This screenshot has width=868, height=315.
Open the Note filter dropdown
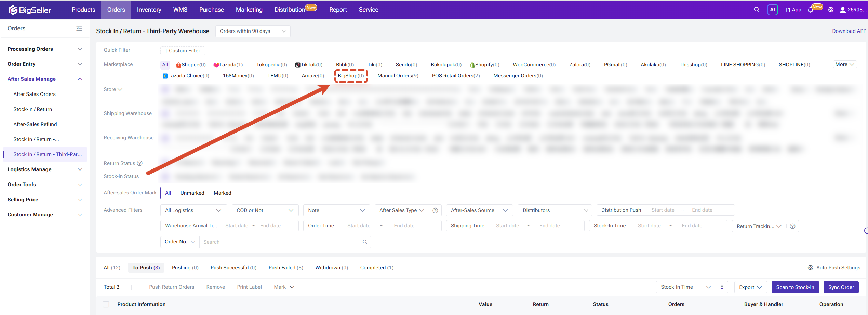[x=336, y=210]
